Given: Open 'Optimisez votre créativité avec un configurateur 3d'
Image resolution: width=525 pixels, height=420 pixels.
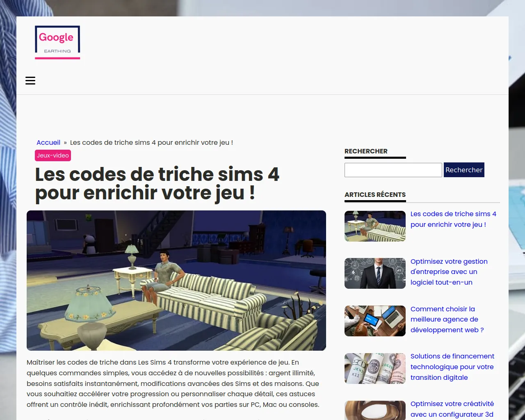Looking at the screenshot, I should click(452, 409).
